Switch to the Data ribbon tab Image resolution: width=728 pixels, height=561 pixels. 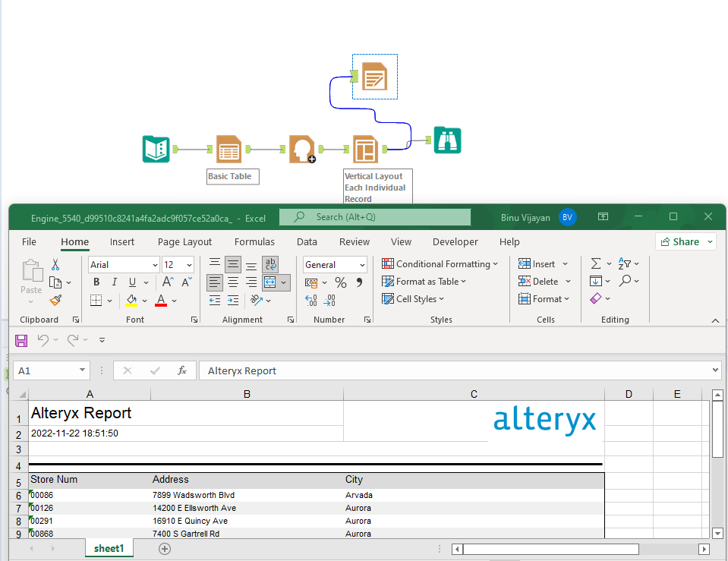pos(307,241)
